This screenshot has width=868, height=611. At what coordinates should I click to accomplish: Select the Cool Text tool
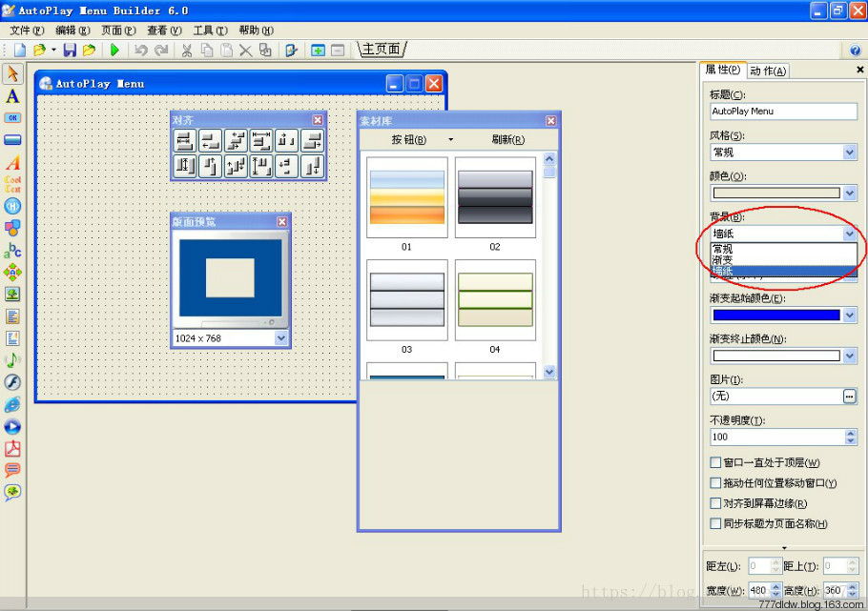coord(12,184)
